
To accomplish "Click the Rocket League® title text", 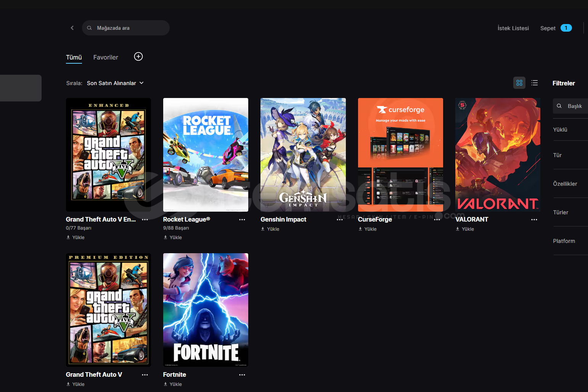I will [x=186, y=219].
